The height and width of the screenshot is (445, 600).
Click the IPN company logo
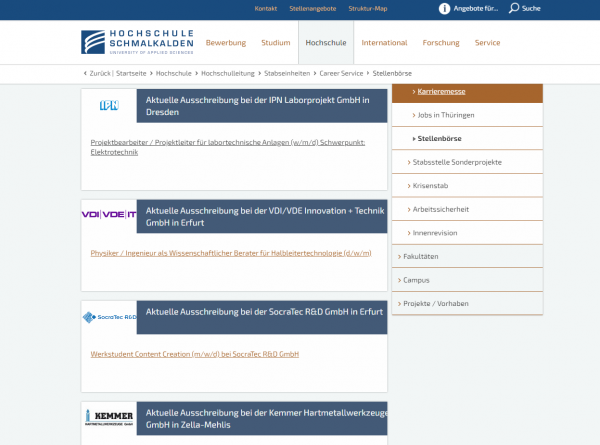(109, 105)
